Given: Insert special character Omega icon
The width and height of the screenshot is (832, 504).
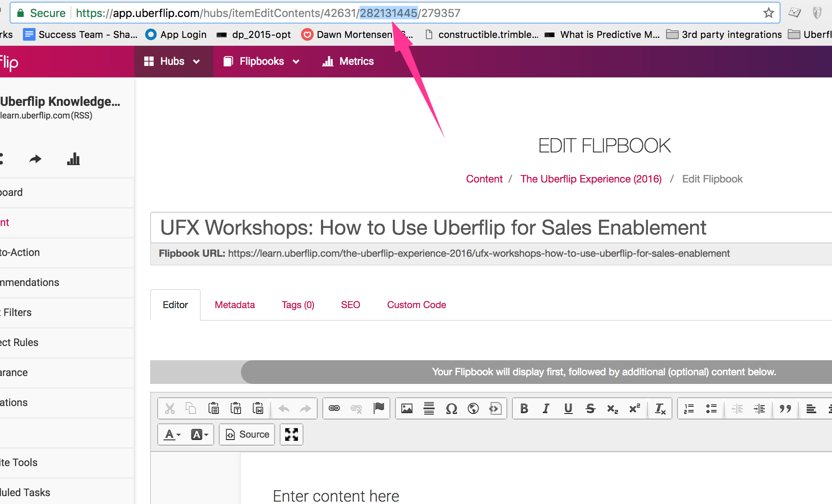Looking at the screenshot, I should pos(451,408).
